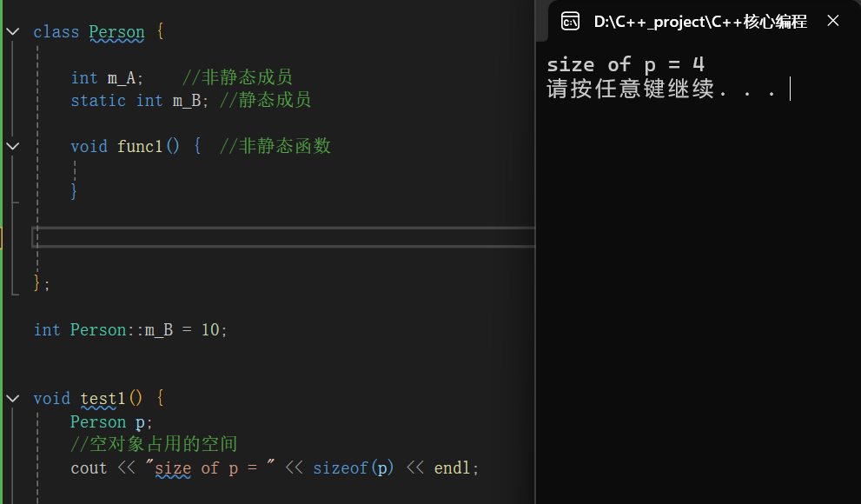Click the console terminal icon in tab
Viewport: 861px width, 504px height.
(x=570, y=22)
